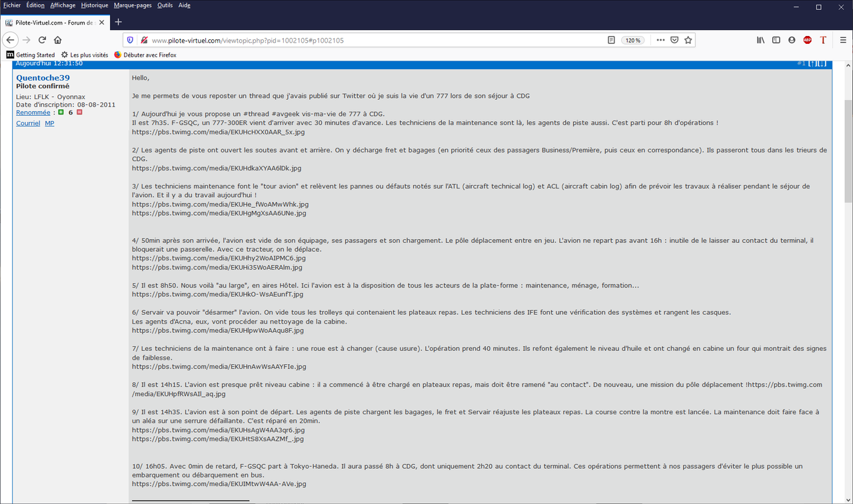The height and width of the screenshot is (504, 853).
Task: Click the Courriel link
Action: click(28, 123)
